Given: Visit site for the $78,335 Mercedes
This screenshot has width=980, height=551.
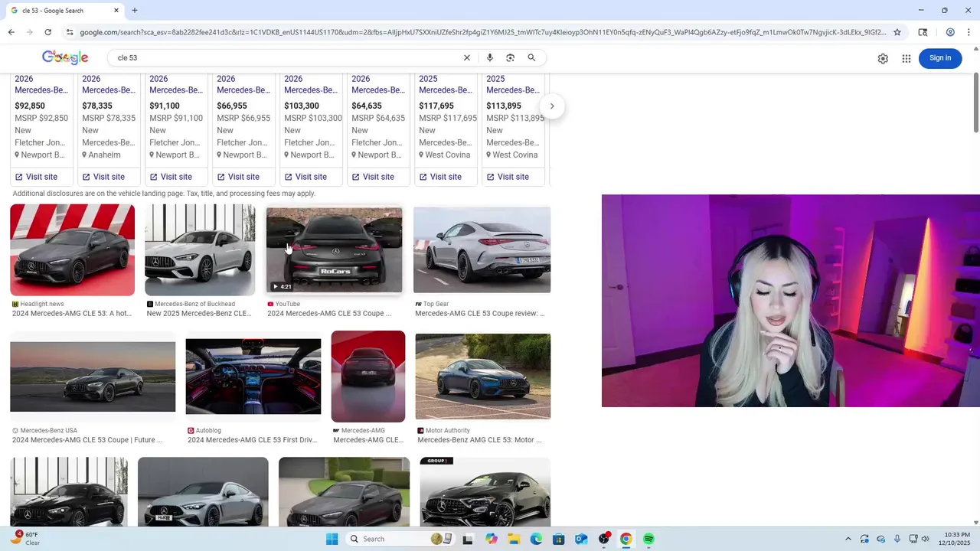Looking at the screenshot, I should (x=103, y=177).
